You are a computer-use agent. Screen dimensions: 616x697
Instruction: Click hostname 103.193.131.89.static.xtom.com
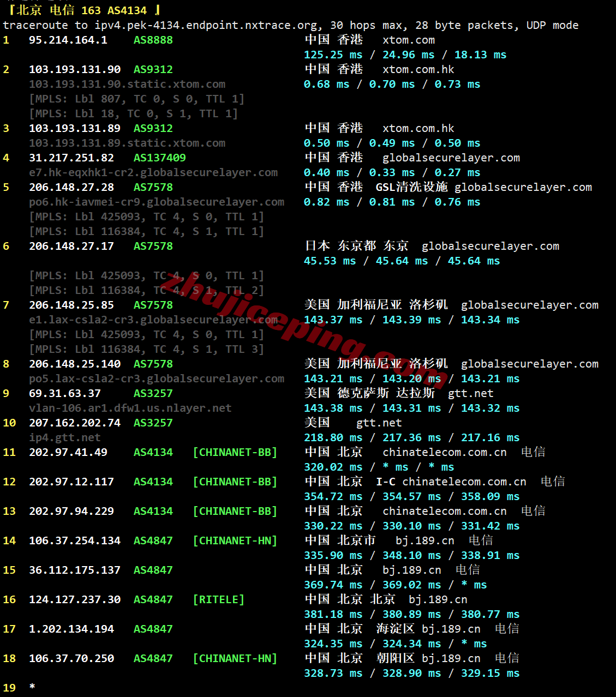coord(127,143)
